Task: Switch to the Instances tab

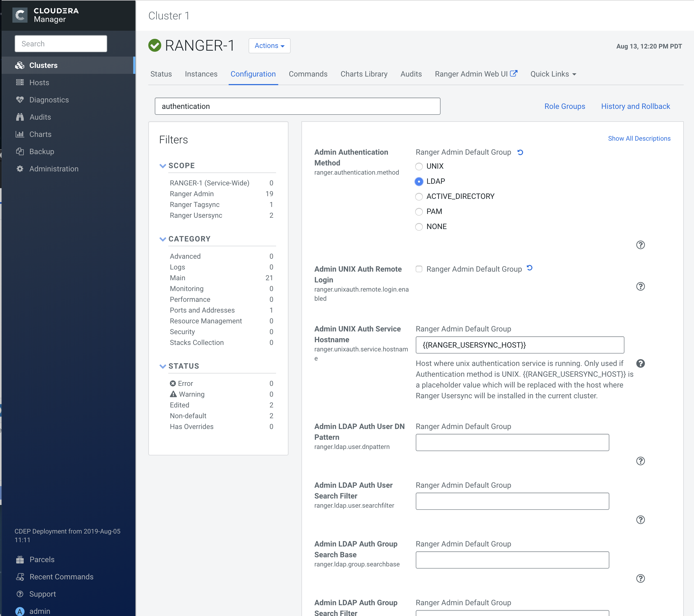Action: point(201,74)
